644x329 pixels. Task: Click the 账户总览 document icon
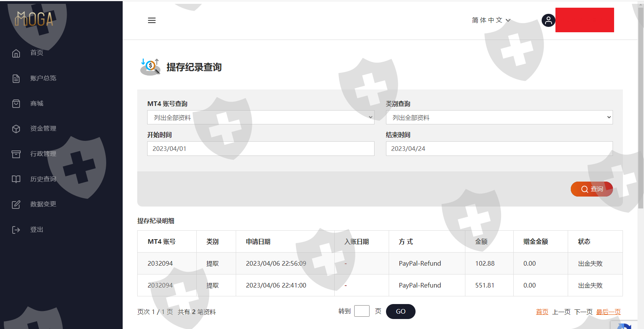pos(16,78)
